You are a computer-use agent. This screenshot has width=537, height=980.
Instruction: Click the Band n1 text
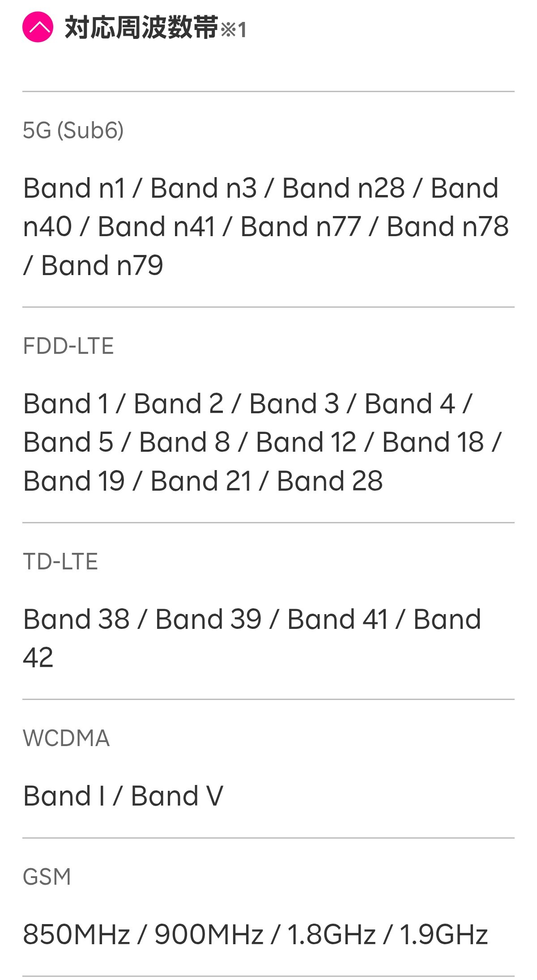[x=74, y=188]
